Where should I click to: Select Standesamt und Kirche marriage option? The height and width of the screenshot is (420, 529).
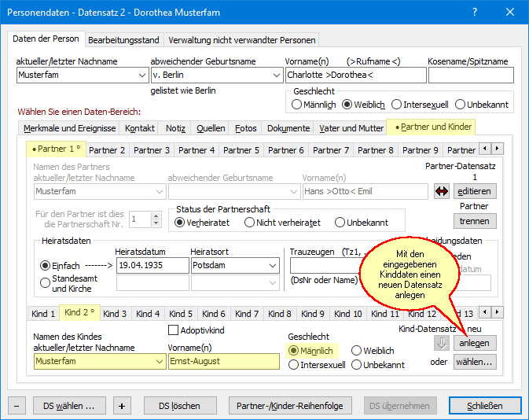[x=44, y=283]
